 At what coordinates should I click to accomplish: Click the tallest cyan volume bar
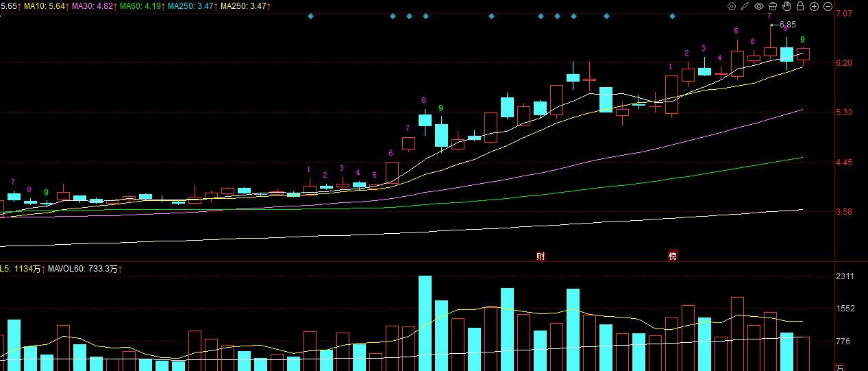[x=425, y=323]
